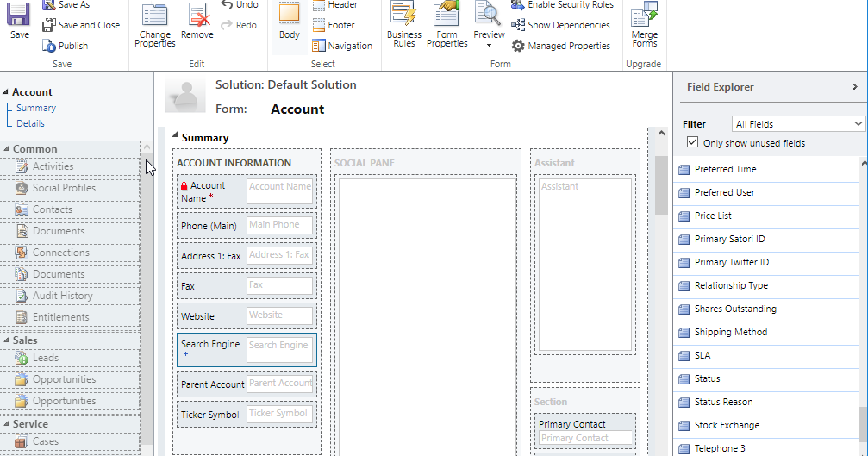Click the form canvas vertical scrollbar thumb

point(661,184)
